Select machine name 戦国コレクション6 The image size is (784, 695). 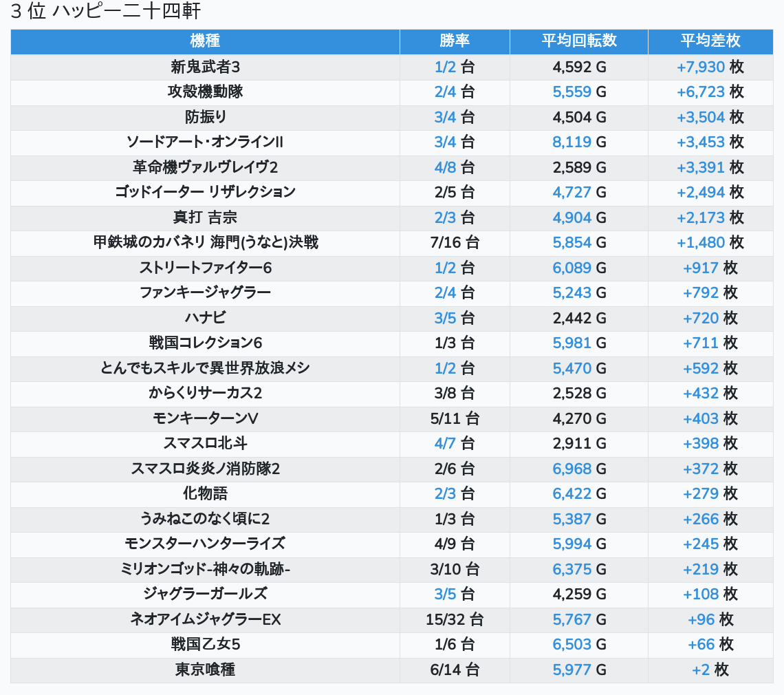[205, 343]
